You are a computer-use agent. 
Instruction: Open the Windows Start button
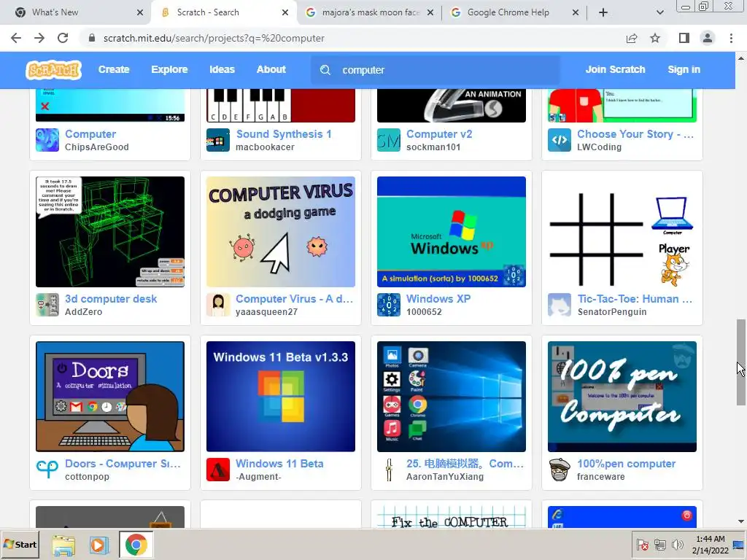click(x=20, y=544)
